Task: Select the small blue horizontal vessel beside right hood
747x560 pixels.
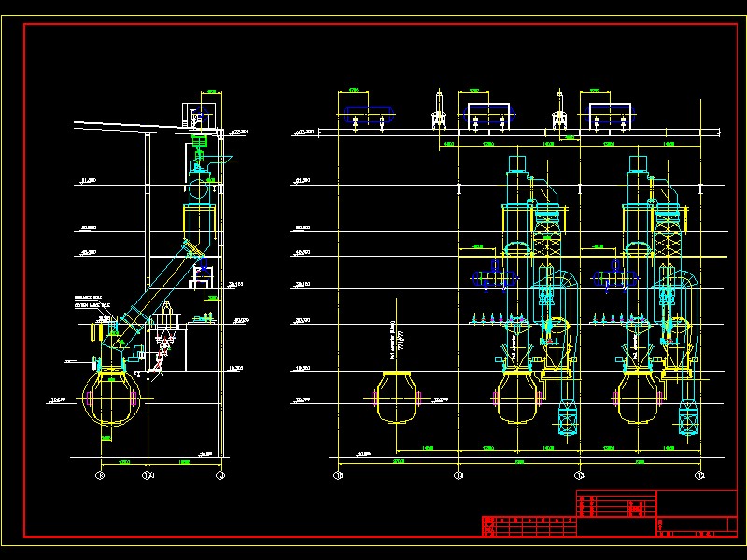Action: point(616,277)
